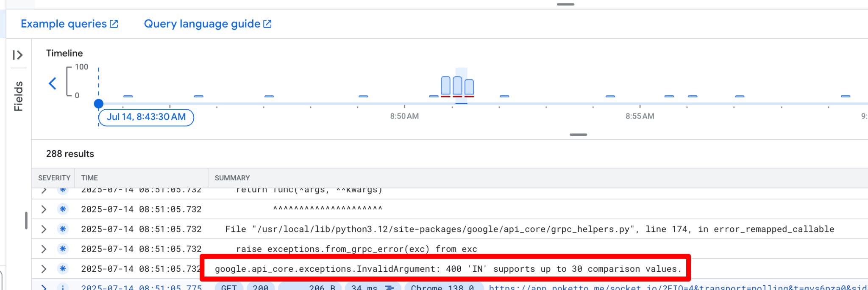Click severity icon on InvalidArgument log row
Viewport: 868px width, 290px height.
click(x=63, y=269)
